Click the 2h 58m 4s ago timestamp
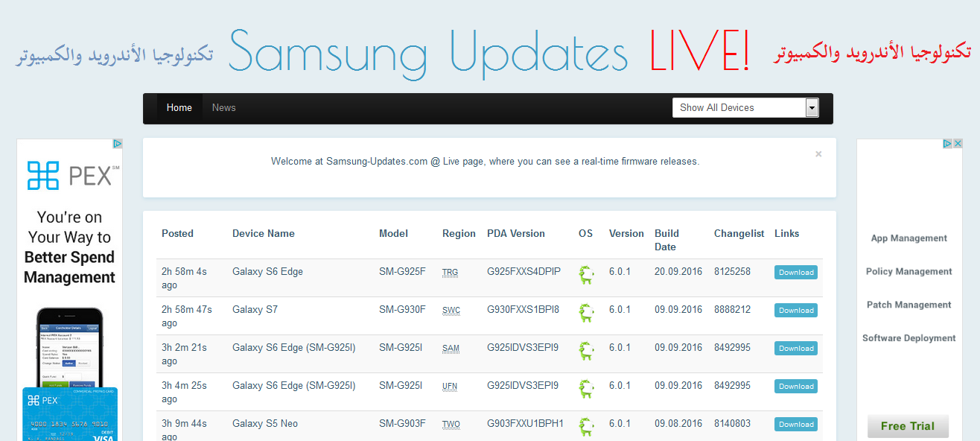Image resolution: width=980 pixels, height=441 pixels. point(184,278)
